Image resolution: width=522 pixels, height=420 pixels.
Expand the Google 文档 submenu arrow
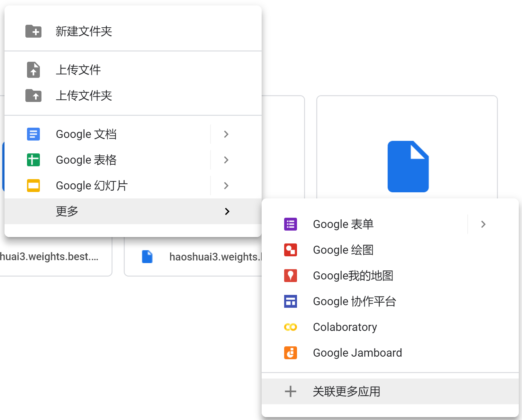[x=226, y=134]
